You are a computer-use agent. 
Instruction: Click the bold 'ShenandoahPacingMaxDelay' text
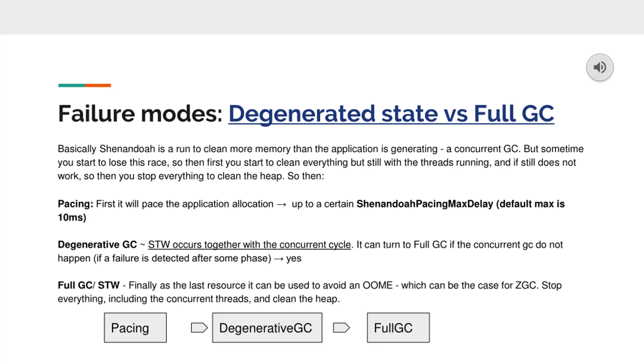[425, 204]
